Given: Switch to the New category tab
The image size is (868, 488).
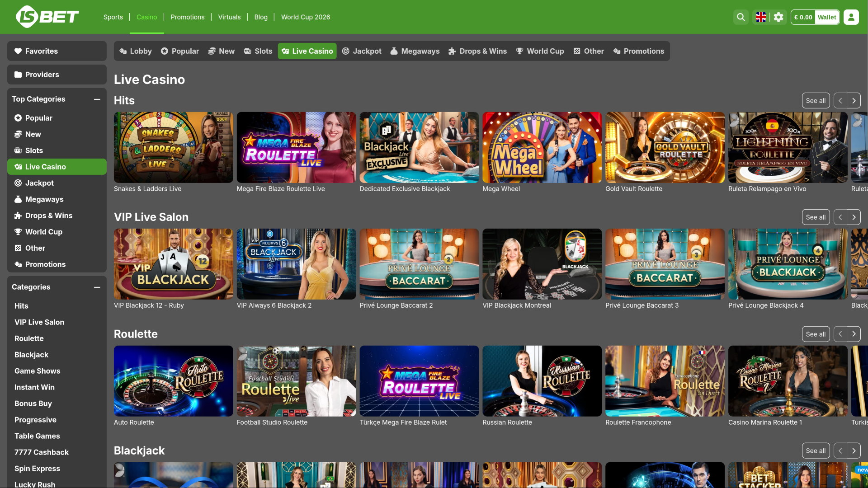Looking at the screenshot, I should point(222,51).
